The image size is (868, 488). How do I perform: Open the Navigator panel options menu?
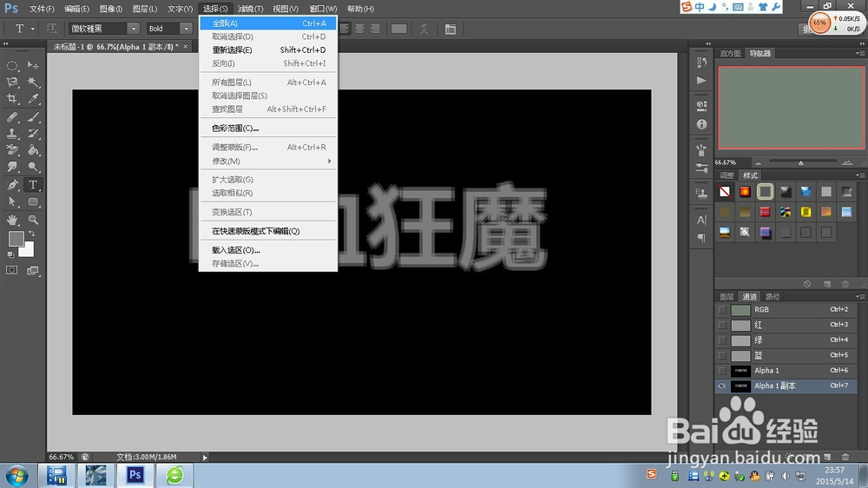click(x=859, y=53)
